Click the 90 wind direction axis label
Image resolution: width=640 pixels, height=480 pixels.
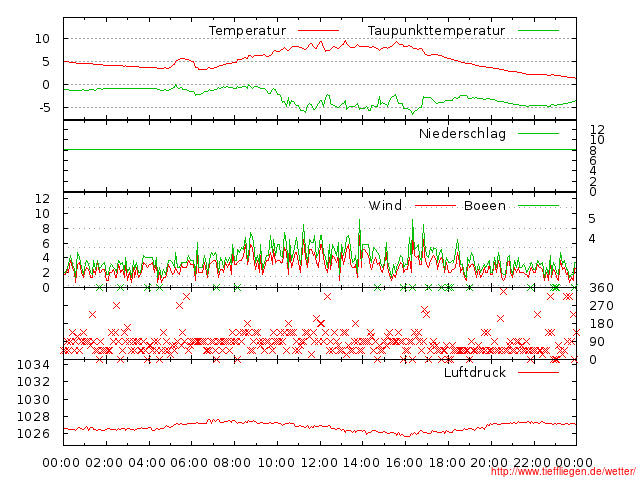tap(597, 342)
